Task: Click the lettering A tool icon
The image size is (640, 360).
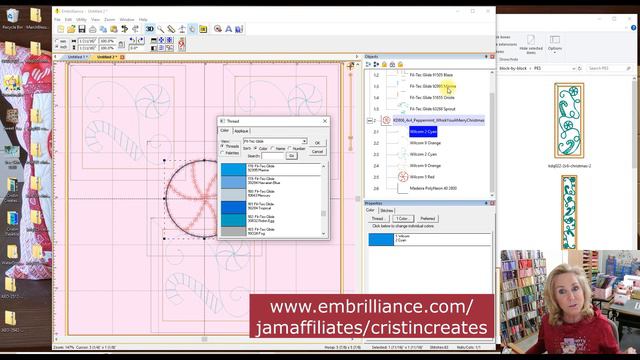Action: pyautogui.click(x=229, y=29)
